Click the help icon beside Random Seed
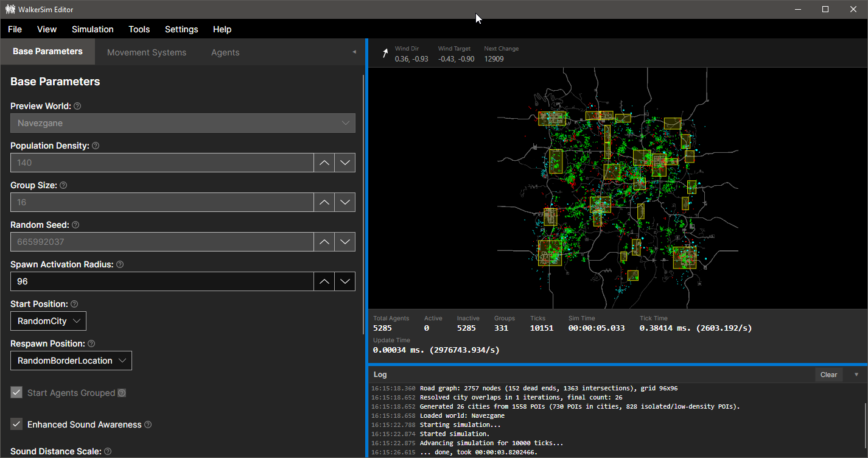868x458 pixels. click(x=75, y=225)
